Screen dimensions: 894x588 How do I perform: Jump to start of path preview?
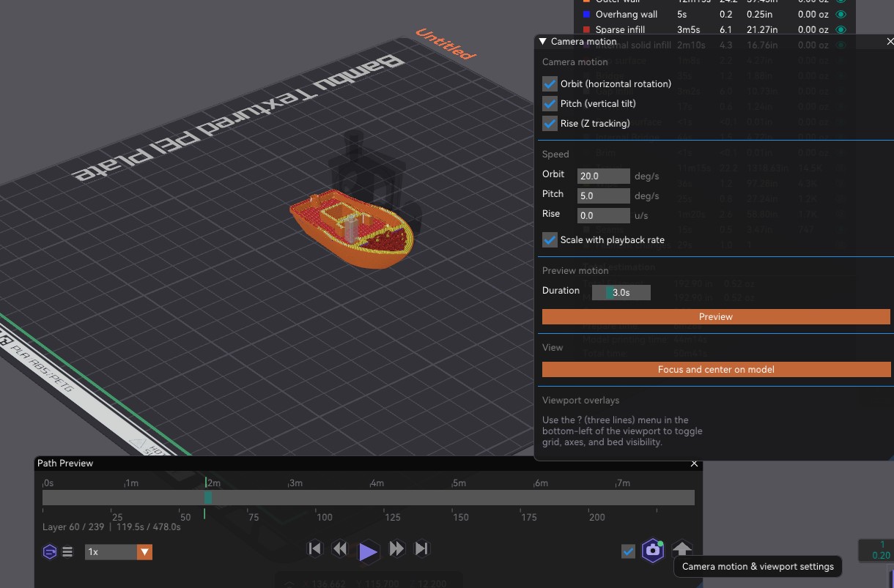click(315, 548)
